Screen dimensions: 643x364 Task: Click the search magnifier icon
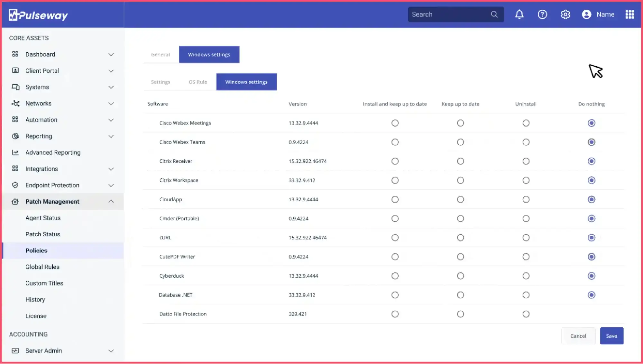point(494,14)
